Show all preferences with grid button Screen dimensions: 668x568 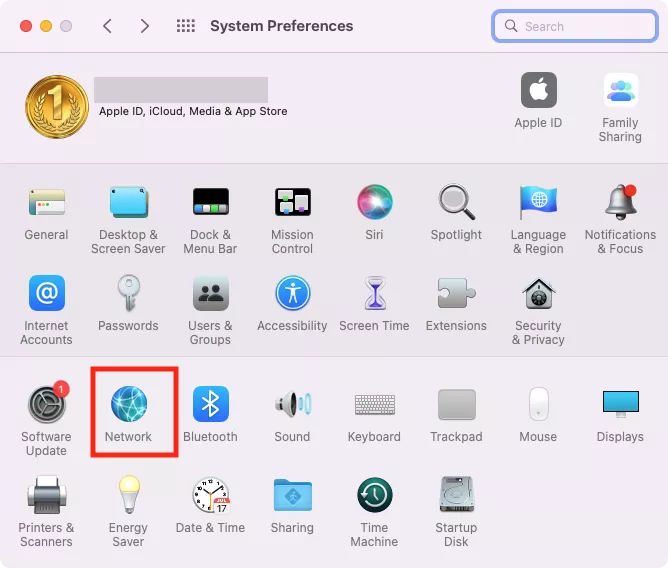185,26
